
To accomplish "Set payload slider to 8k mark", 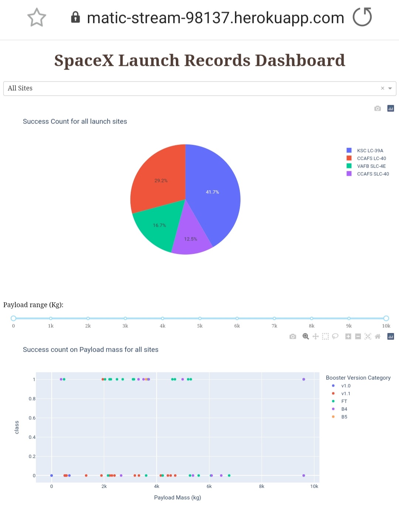I will 312,318.
